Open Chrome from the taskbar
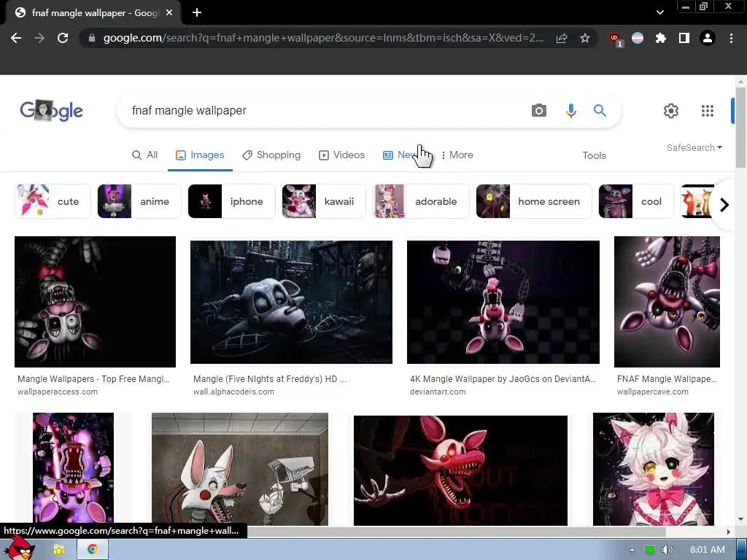The width and height of the screenshot is (747, 560). coord(93,550)
